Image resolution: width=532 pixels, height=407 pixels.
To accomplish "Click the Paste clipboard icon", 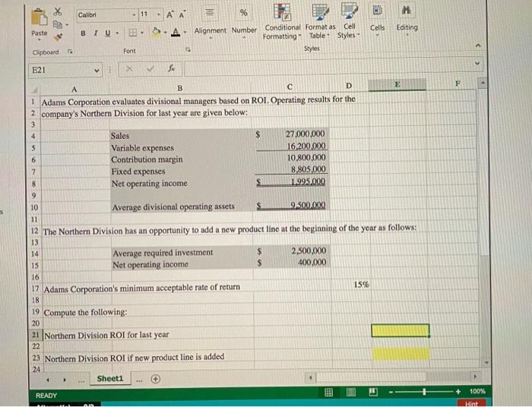I will 39,17.
